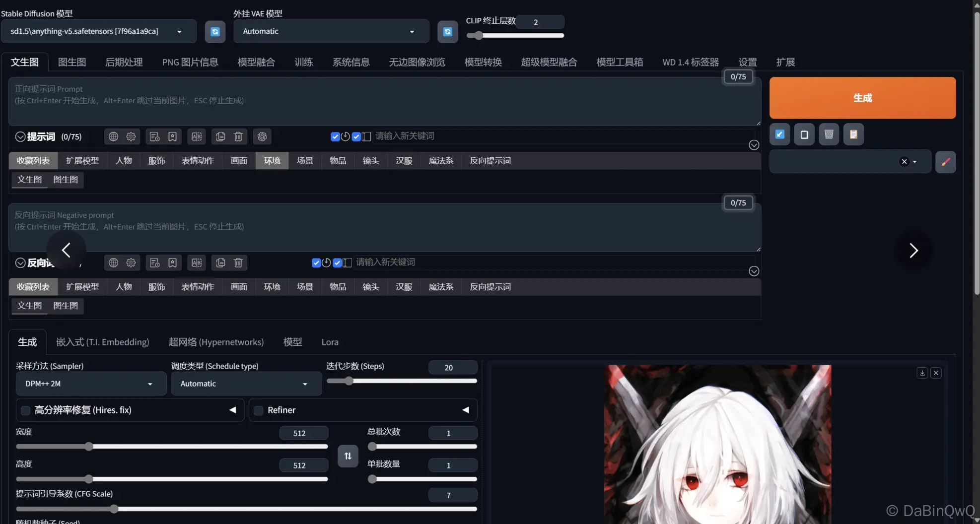Enable Hires. fix checkbox
The width and height of the screenshot is (980, 524).
[25, 410]
